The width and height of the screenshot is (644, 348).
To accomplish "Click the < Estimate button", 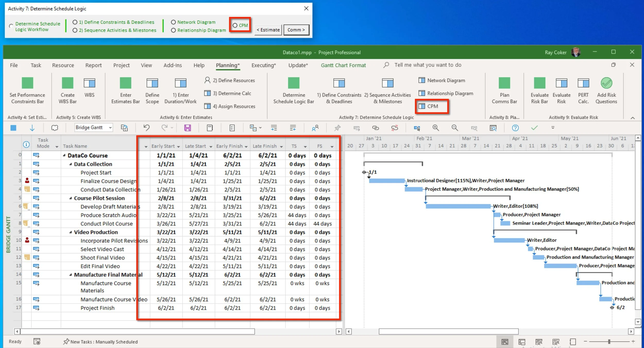I will 268,30.
